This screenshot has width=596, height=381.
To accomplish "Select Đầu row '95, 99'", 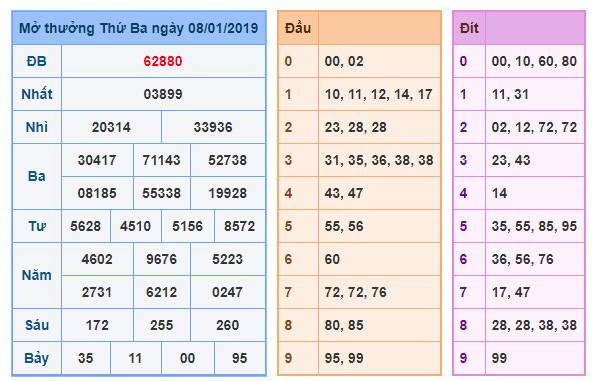I will point(344,358).
